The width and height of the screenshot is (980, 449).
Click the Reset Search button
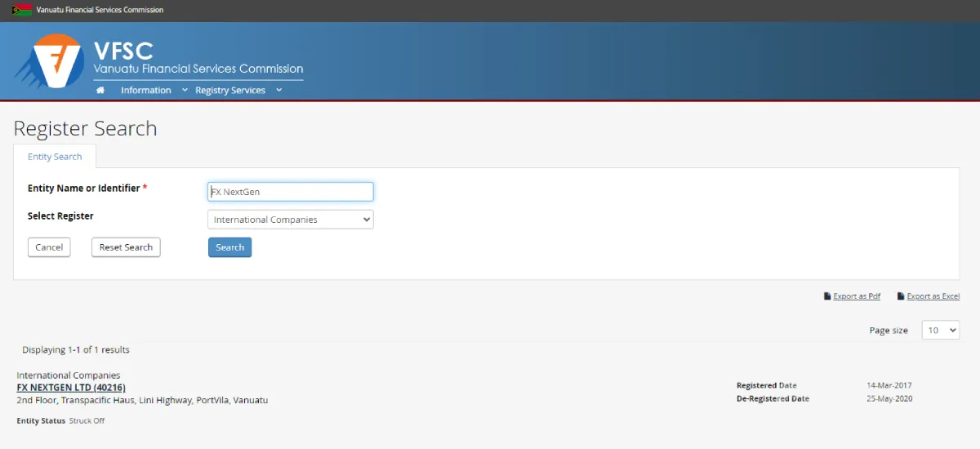tap(126, 247)
